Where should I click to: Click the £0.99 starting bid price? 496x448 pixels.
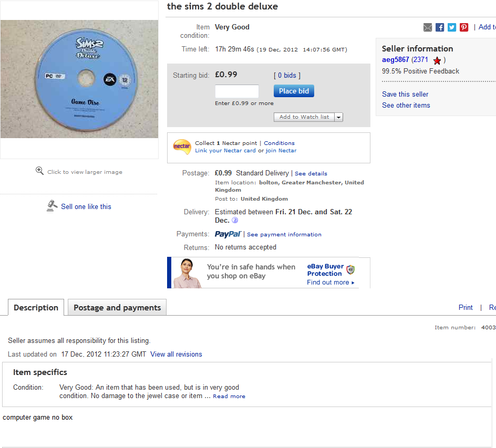(226, 75)
